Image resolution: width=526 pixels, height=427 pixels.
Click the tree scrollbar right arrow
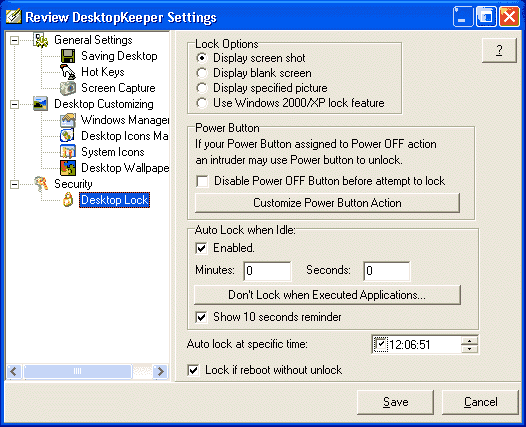160,371
